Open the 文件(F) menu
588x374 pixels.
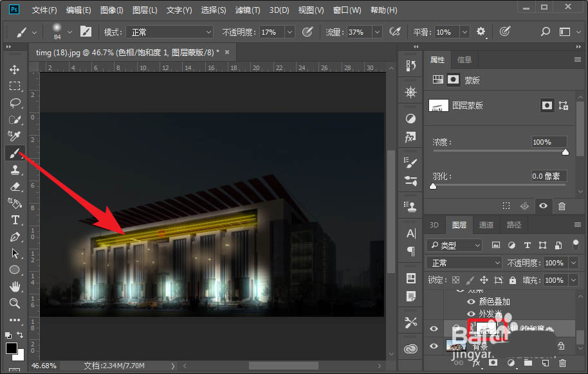pyautogui.click(x=44, y=10)
